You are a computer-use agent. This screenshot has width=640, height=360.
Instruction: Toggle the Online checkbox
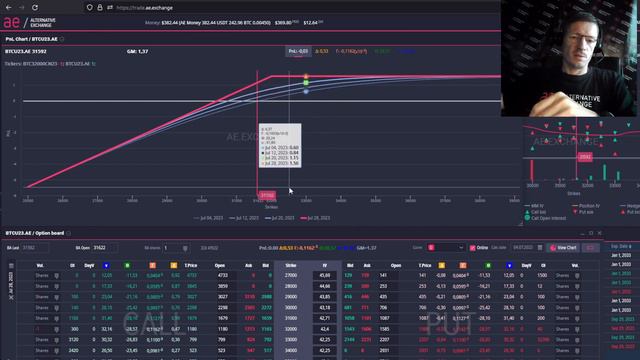472,248
